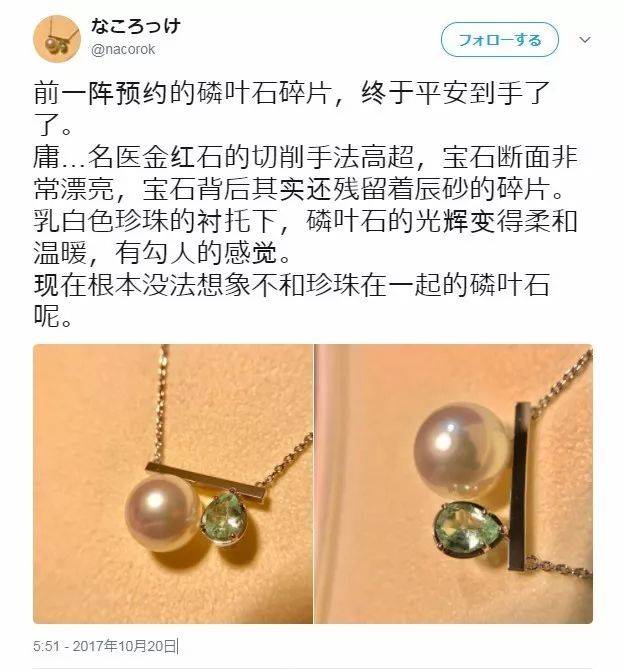Click the 5:51 - 2017年10月20日 timestamp
This screenshot has width=625, height=670.
105,646
